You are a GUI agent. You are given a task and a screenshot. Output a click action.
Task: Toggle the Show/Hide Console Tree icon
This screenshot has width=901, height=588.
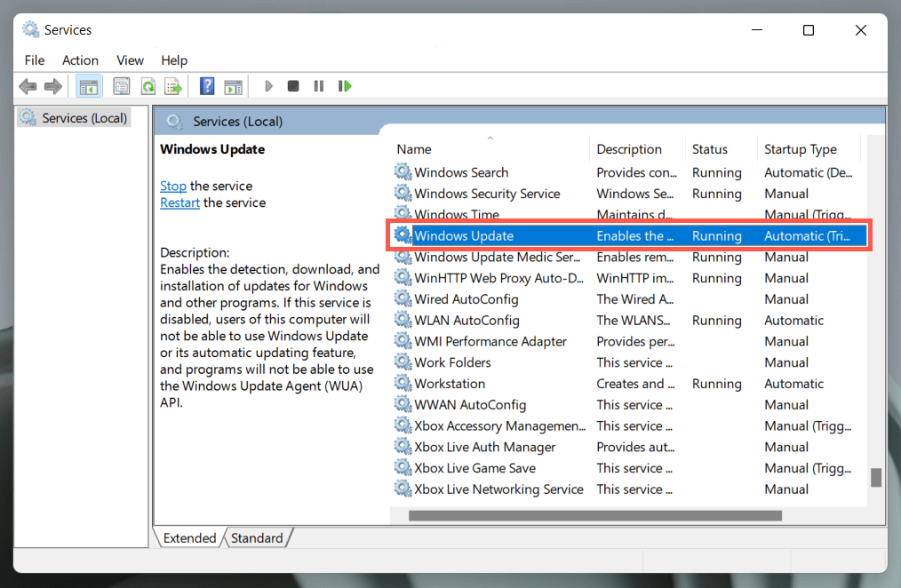click(89, 87)
